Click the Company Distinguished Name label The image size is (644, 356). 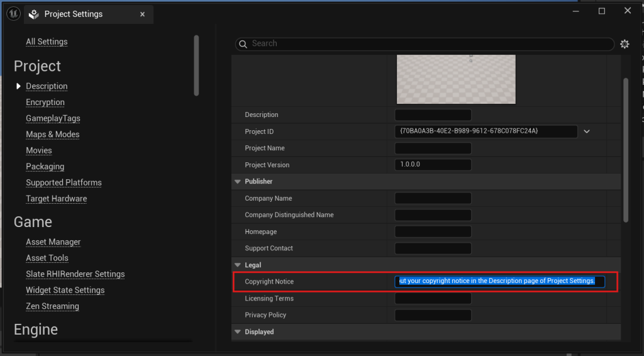[289, 214]
